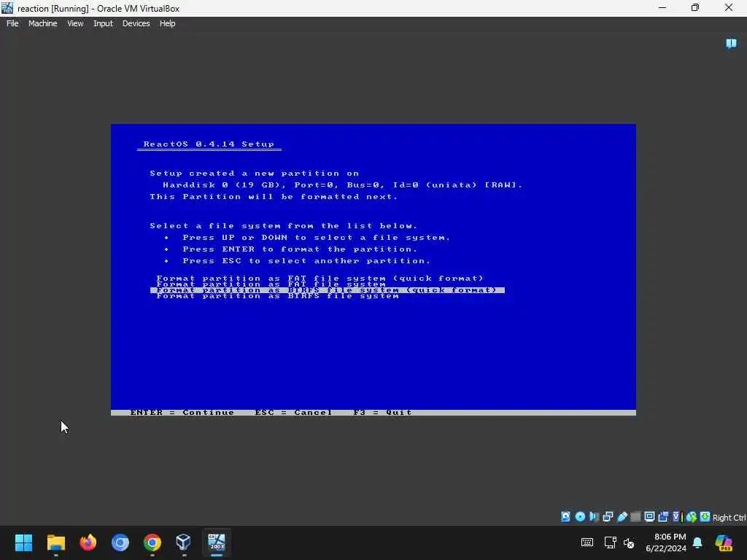Open the Devices menu
Viewport: 747px width, 560px height.
(x=136, y=23)
